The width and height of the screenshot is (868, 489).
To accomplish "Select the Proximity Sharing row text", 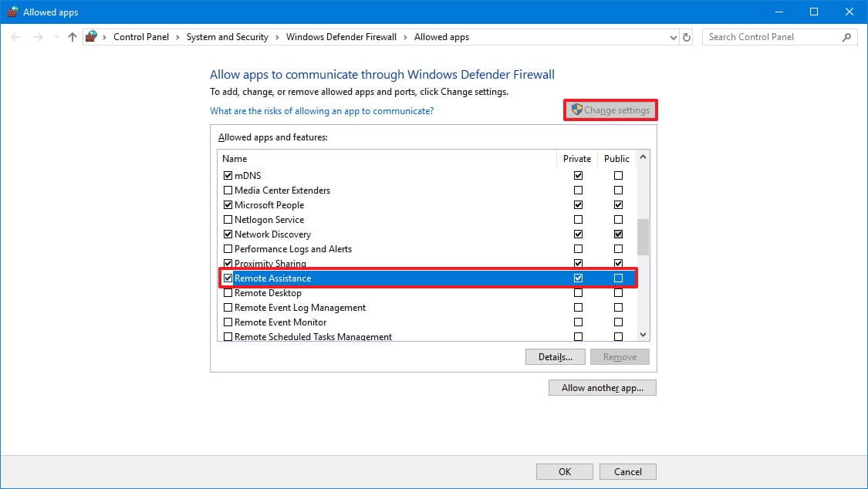I will [270, 263].
